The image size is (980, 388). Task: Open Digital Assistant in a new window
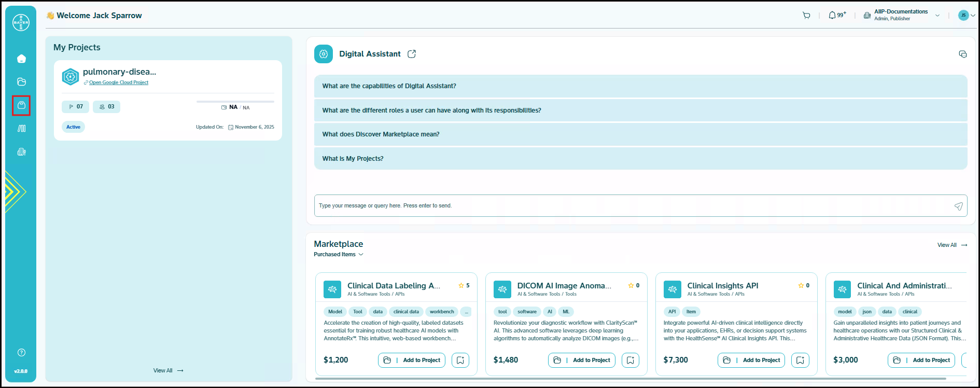click(x=412, y=54)
